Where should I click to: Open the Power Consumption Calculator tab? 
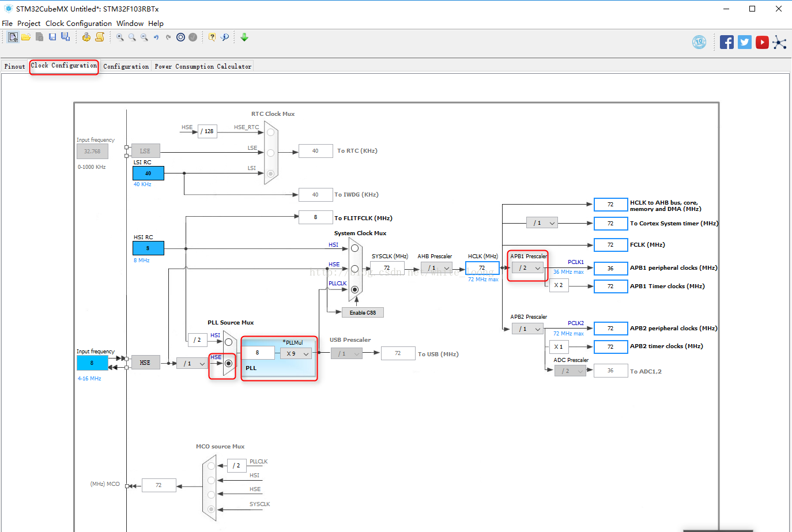coord(203,66)
